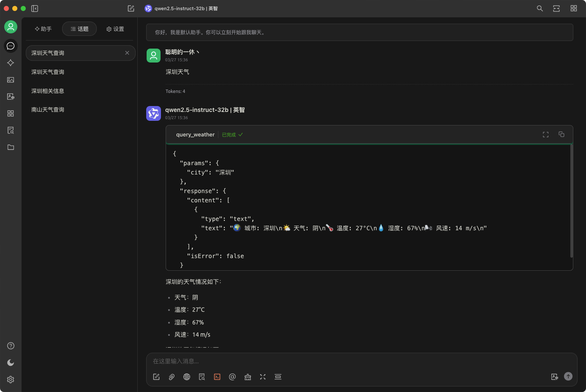The height and width of the screenshot is (392, 586).
Task: Focus the message input field
Action: tap(362, 361)
